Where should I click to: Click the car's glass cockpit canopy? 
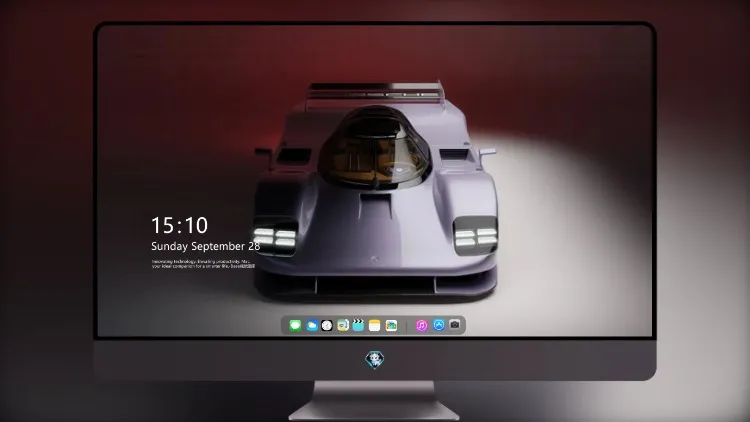click(375, 147)
